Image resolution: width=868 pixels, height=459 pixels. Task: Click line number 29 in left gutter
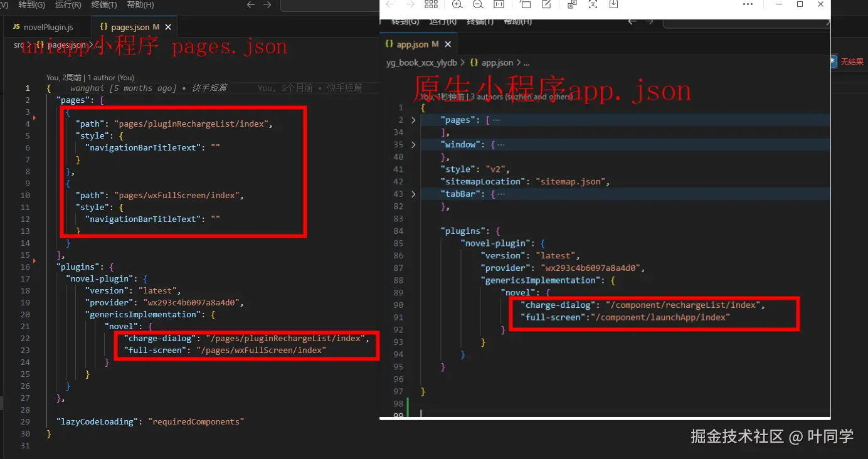[25, 422]
